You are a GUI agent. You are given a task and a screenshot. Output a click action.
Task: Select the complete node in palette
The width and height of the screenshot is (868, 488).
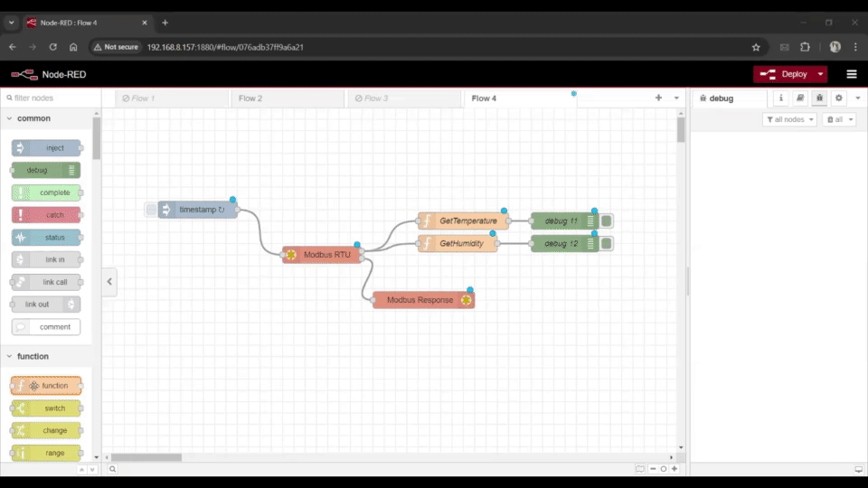[46, 192]
